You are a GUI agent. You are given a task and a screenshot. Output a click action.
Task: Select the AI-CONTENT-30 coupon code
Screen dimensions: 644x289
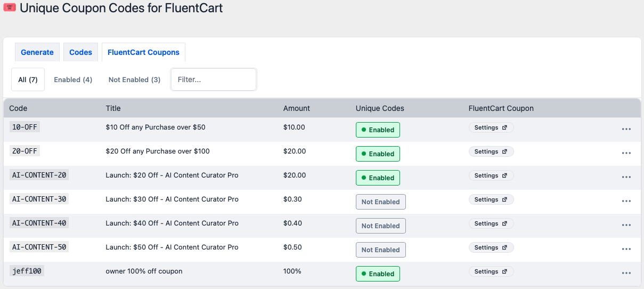(x=39, y=199)
